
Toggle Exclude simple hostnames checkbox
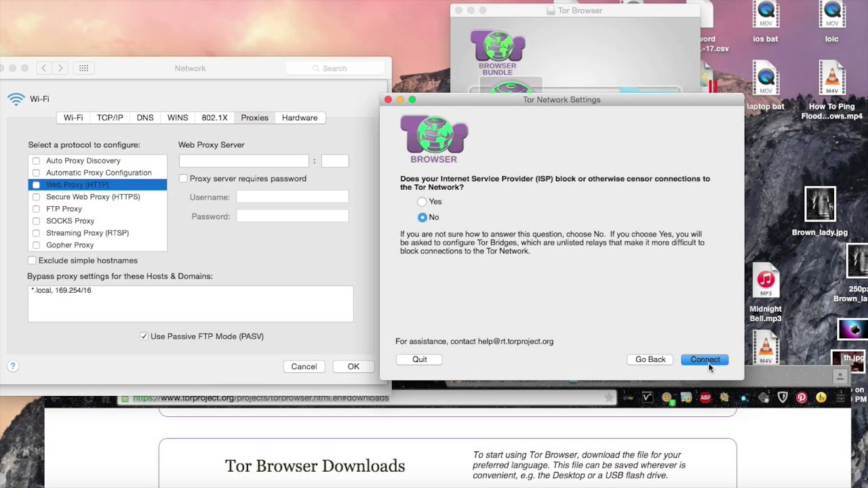(32, 260)
